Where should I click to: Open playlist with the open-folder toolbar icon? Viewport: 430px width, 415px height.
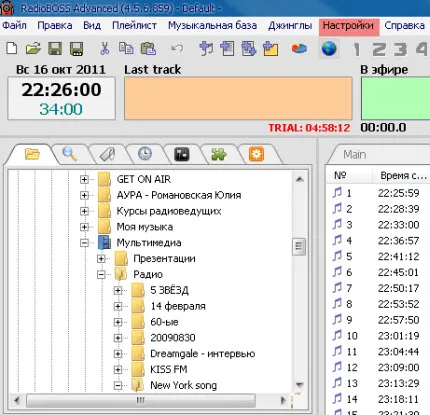coord(33,49)
